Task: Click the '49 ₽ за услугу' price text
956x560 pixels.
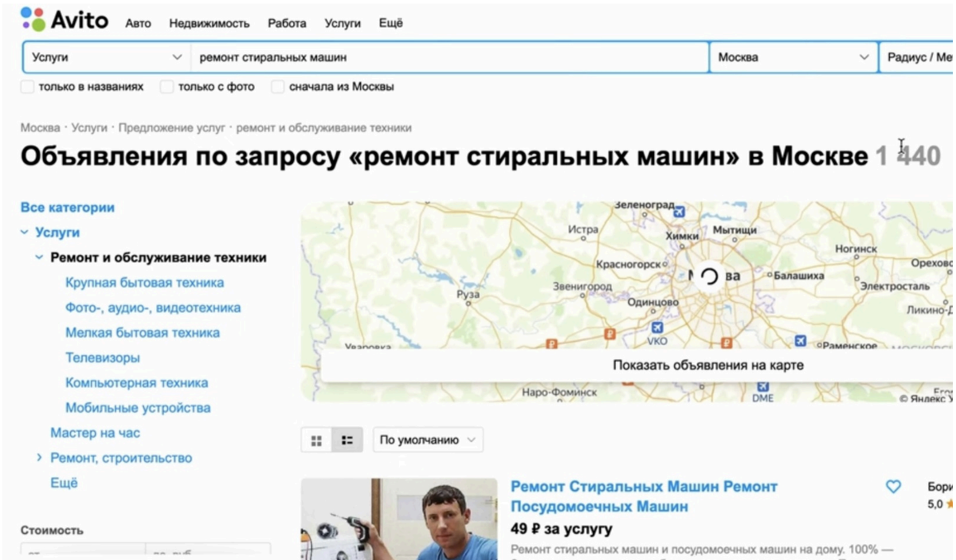Action: tap(561, 528)
